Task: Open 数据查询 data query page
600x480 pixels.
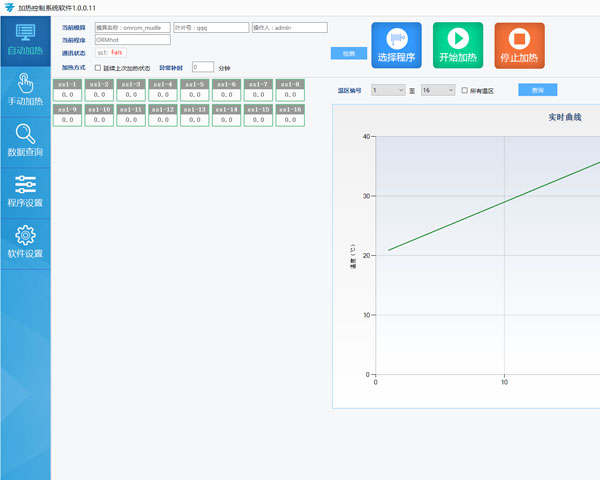Action: 25,142
